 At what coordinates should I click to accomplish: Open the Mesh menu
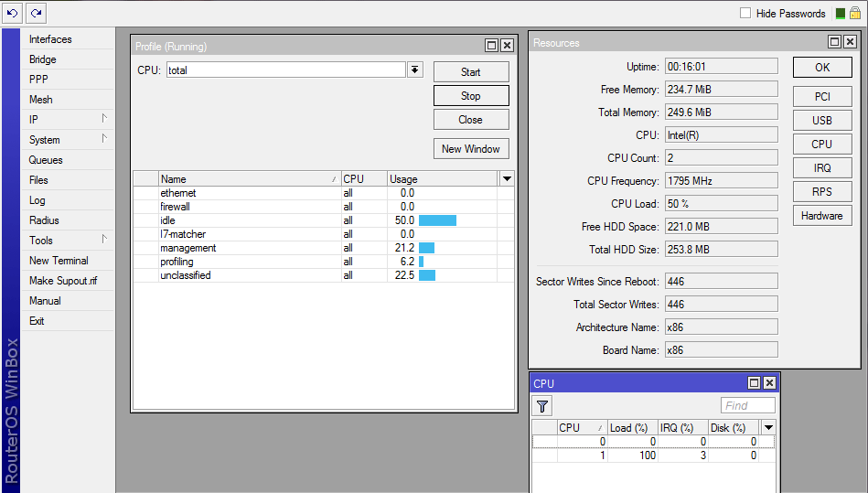41,100
